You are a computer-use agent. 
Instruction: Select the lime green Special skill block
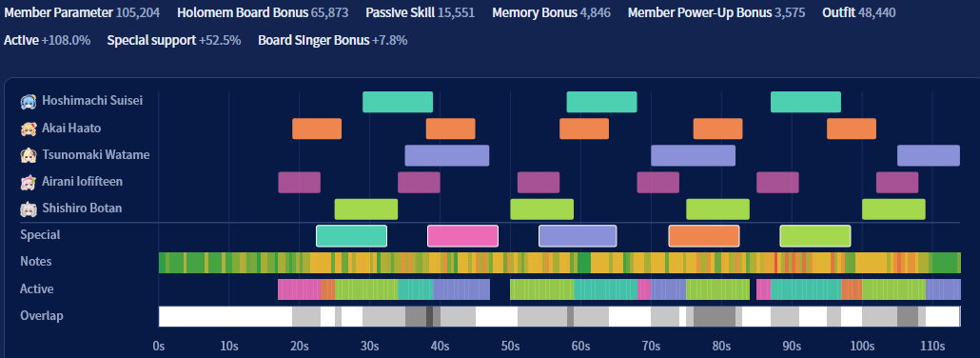(x=815, y=236)
